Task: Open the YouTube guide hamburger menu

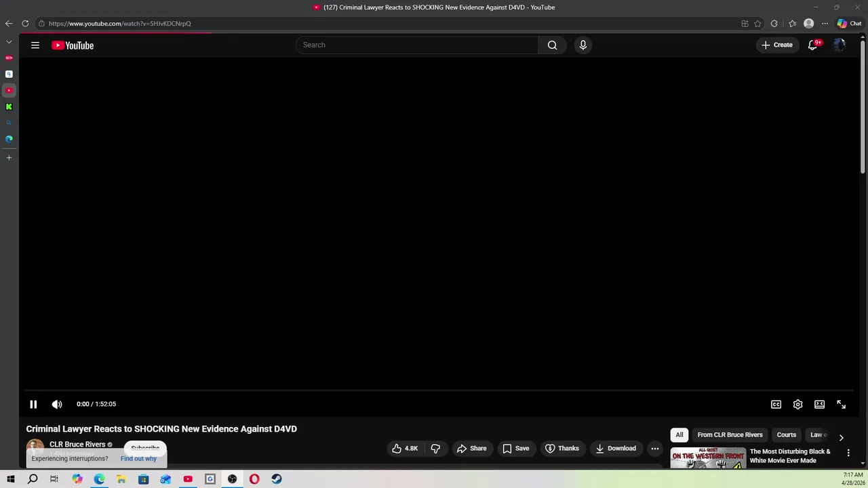Action: click(x=35, y=45)
